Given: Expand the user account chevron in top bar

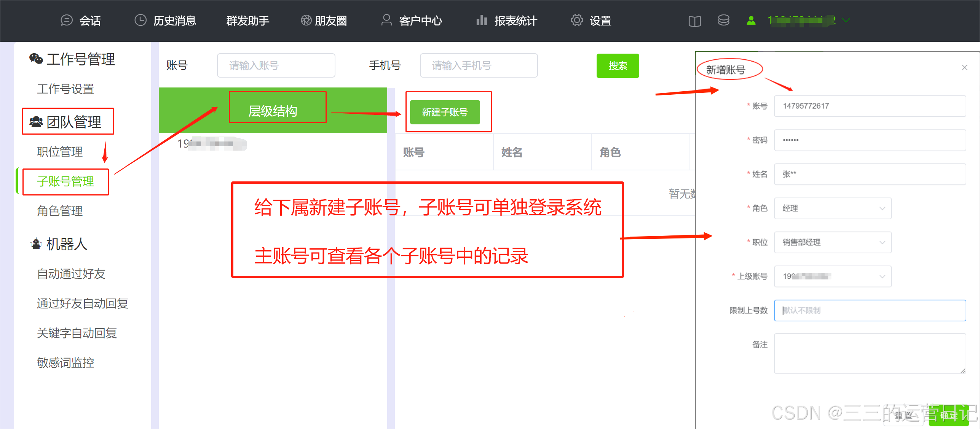Looking at the screenshot, I should pos(846,20).
